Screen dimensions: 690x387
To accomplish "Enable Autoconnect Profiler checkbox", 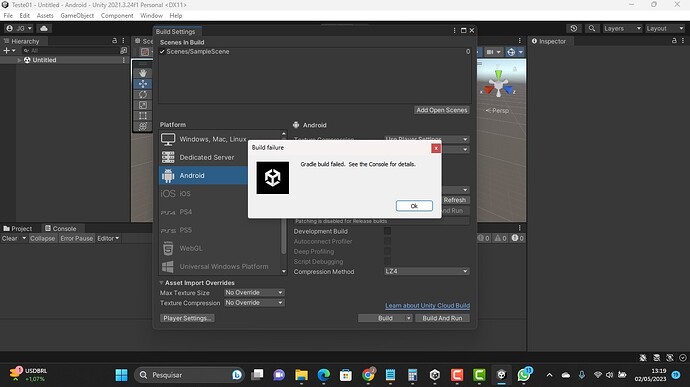I will (387, 241).
